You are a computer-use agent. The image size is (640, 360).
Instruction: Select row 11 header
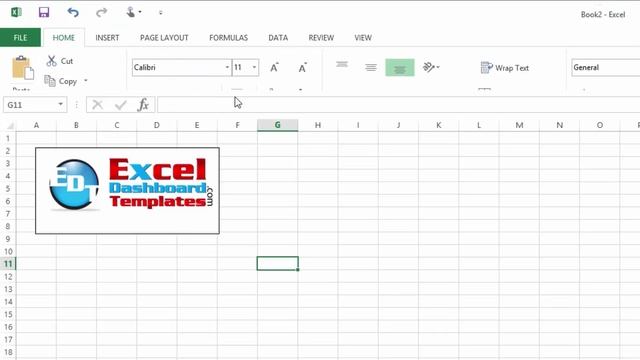click(8, 264)
